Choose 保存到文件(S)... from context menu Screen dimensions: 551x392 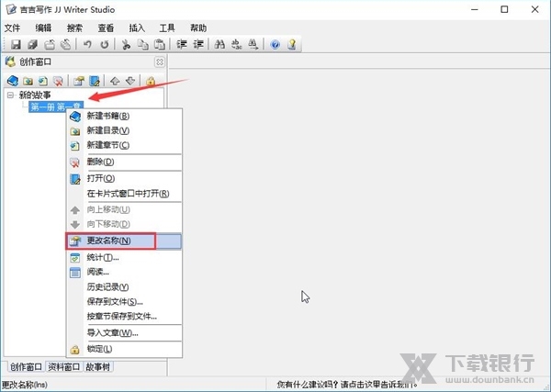pos(124,302)
